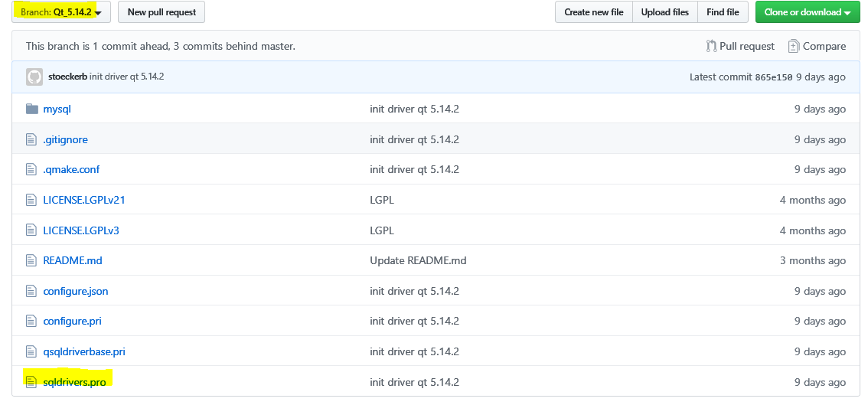The height and width of the screenshot is (405, 868).
Task: Open the LICENSE.LGPLv3 file
Action: coord(81,230)
